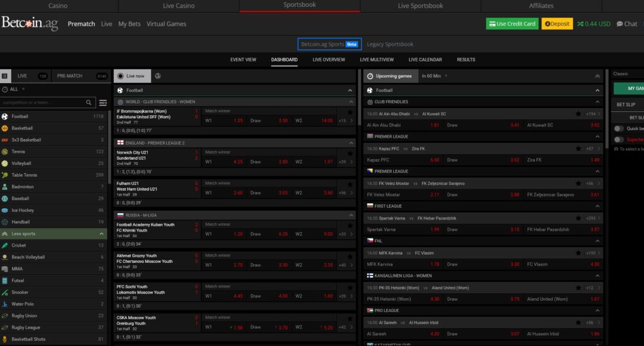
Task: Open the EVENT VIEW tab
Action: 243,60
